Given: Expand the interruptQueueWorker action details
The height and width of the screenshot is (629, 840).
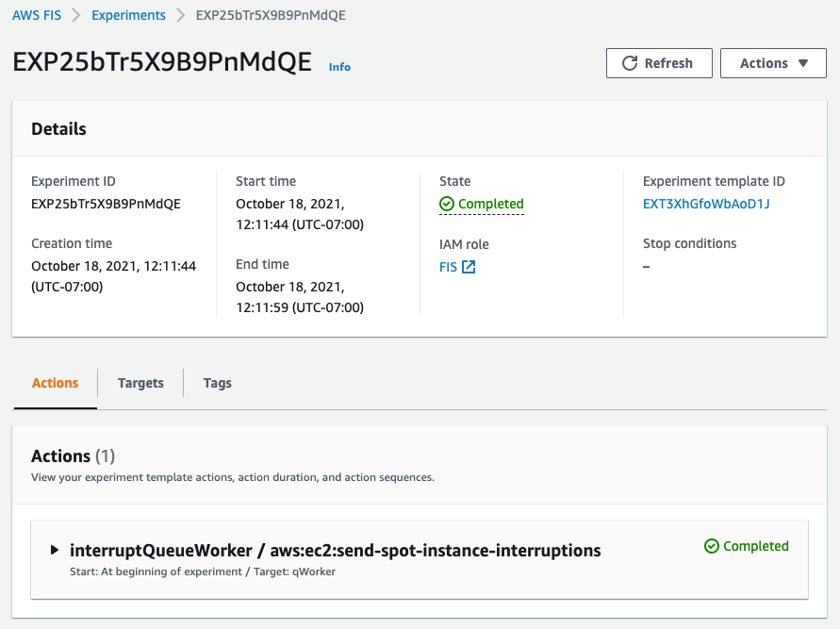Looking at the screenshot, I should tap(55, 551).
